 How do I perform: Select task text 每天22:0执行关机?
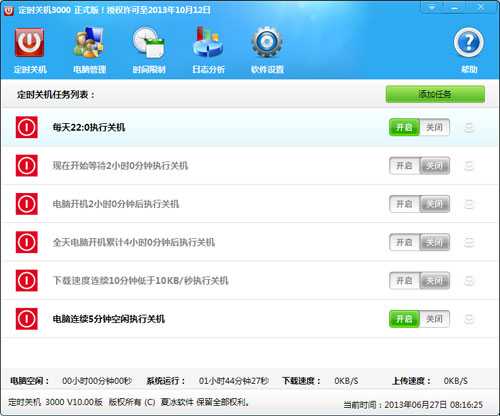point(89,127)
